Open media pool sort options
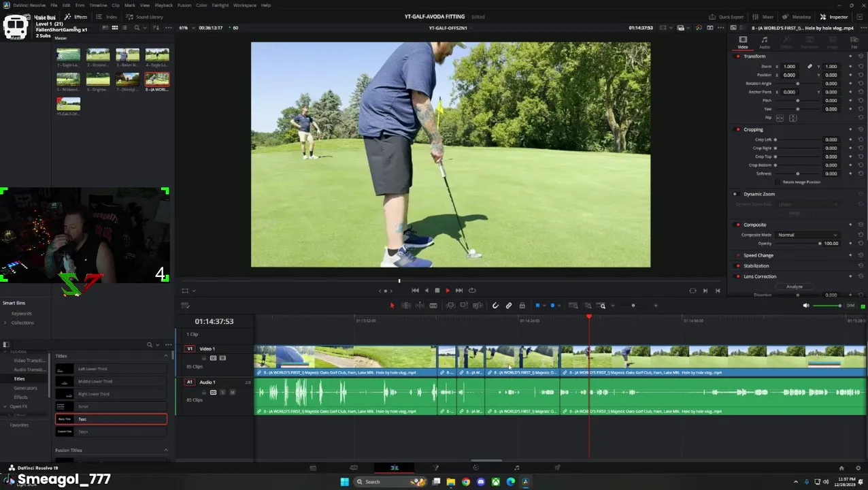 pyautogui.click(x=156, y=28)
